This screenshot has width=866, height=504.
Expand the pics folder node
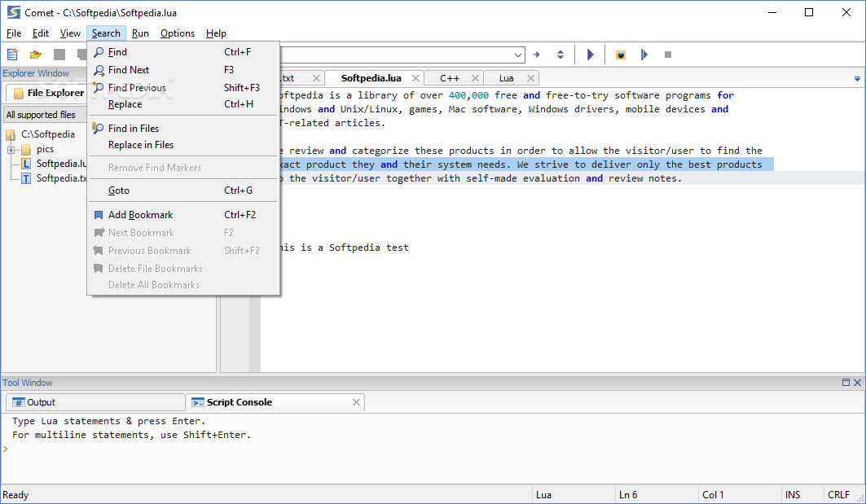[11, 150]
